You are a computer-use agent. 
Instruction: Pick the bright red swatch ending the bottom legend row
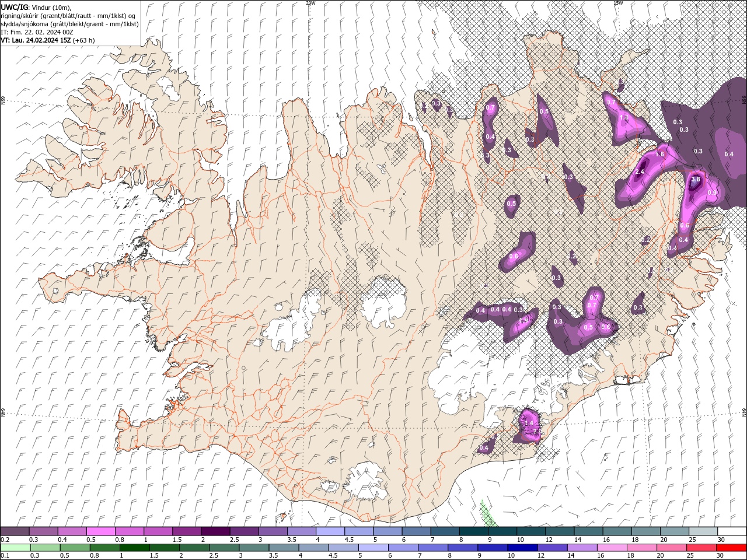[x=732, y=548]
